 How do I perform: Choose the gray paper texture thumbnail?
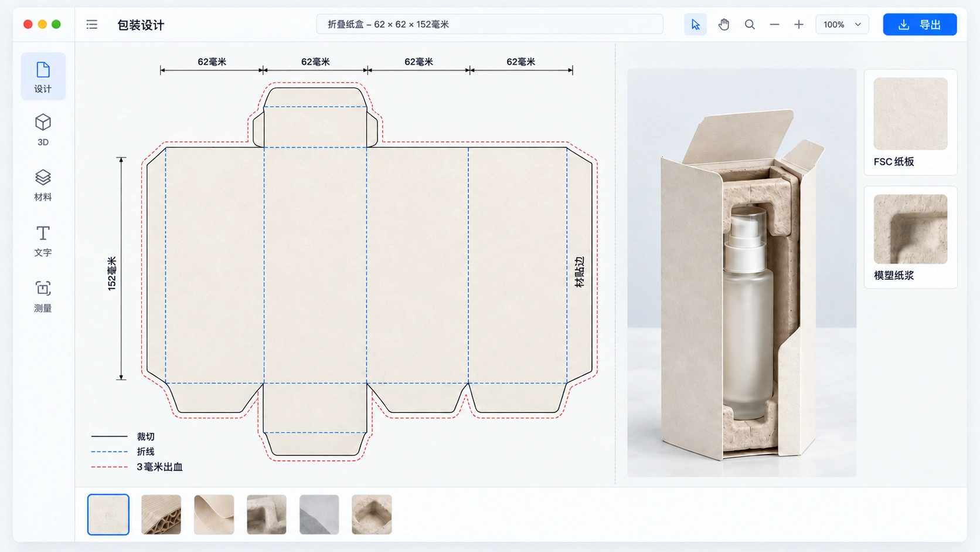click(319, 514)
